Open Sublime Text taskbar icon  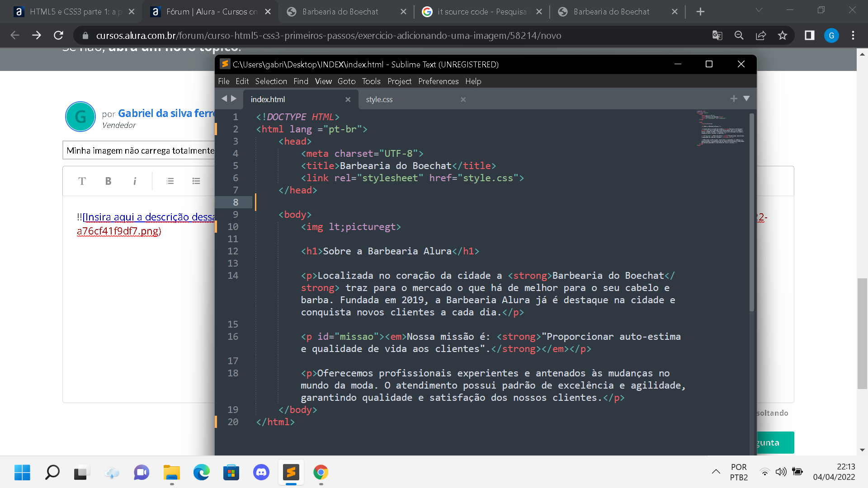pos(291,473)
